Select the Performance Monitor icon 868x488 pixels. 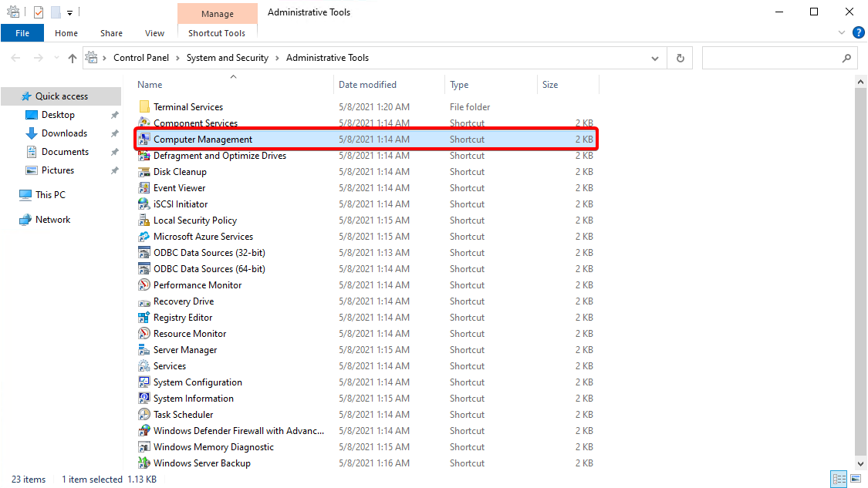pyautogui.click(x=144, y=285)
